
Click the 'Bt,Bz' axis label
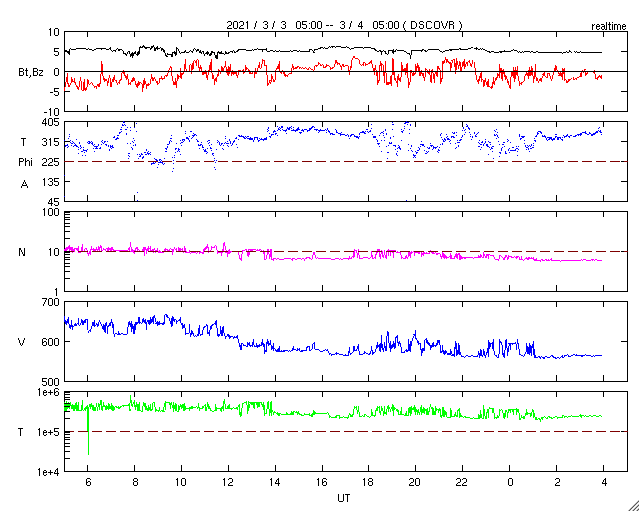point(31,73)
